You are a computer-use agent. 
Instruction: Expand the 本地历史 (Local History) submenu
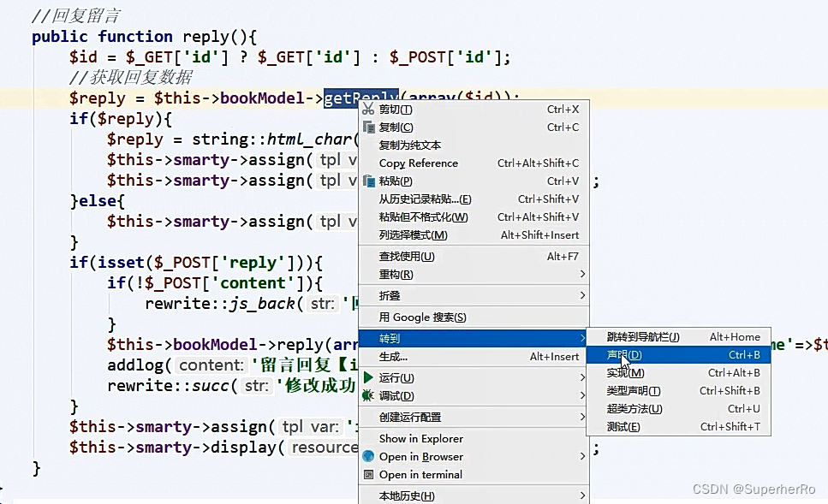tap(583, 495)
